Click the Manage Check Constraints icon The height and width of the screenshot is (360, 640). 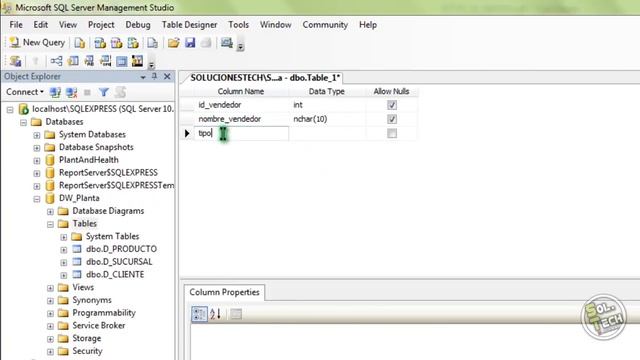122,62
